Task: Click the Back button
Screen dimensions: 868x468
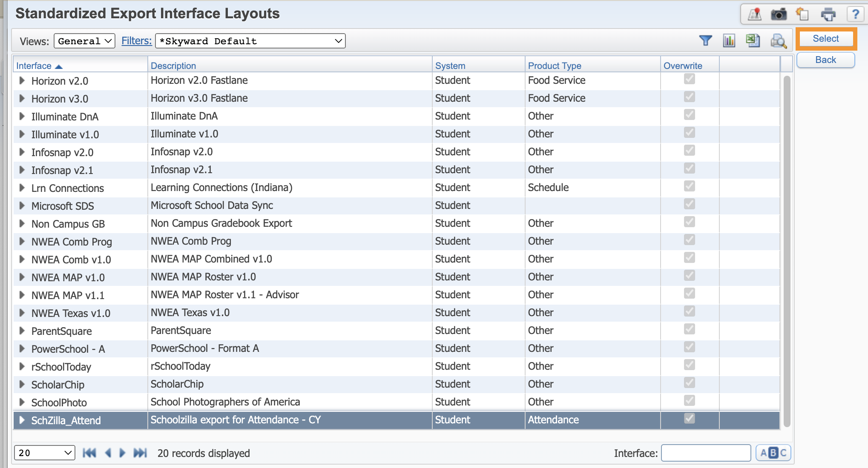Action: [825, 60]
